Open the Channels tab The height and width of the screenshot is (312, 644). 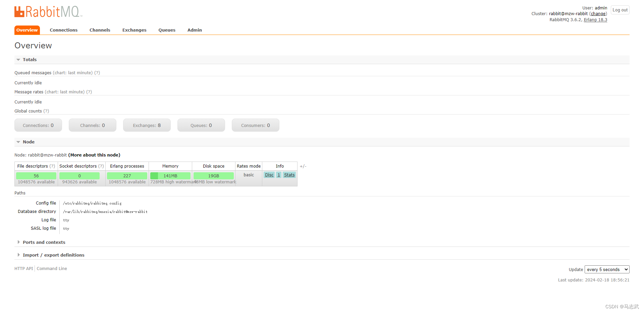point(100,30)
